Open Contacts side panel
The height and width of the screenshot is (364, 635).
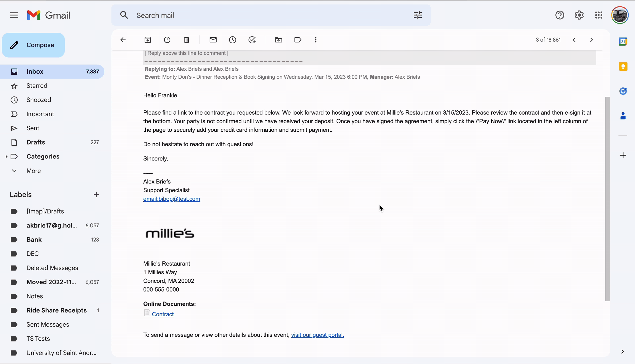pyautogui.click(x=623, y=116)
